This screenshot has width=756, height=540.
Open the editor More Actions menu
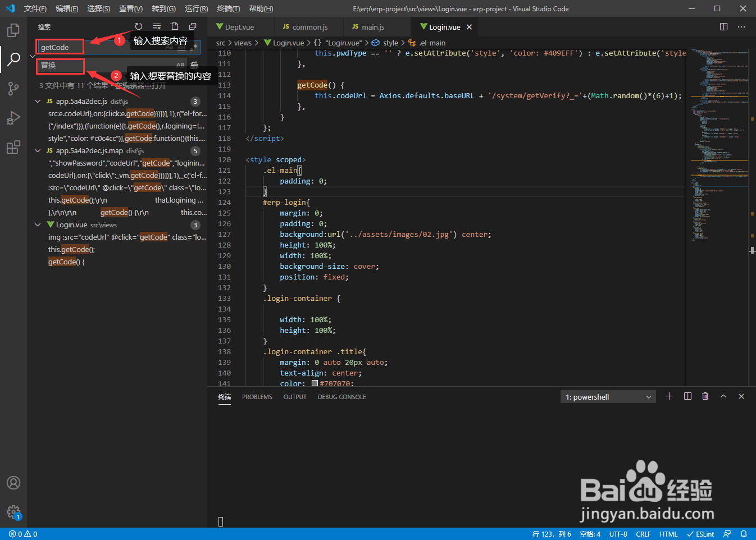[741, 27]
